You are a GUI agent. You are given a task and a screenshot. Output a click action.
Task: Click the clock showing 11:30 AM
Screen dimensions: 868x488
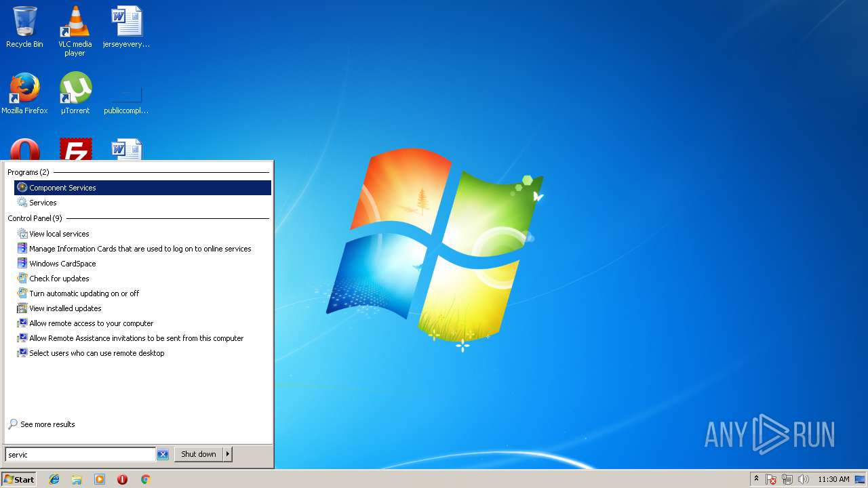(x=833, y=479)
